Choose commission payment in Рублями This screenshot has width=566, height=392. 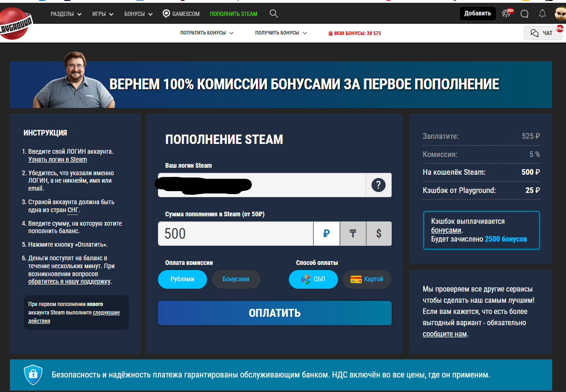pos(182,279)
